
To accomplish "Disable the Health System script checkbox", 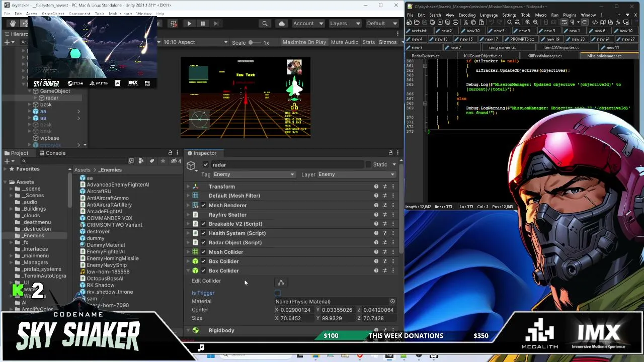I will [x=203, y=233].
